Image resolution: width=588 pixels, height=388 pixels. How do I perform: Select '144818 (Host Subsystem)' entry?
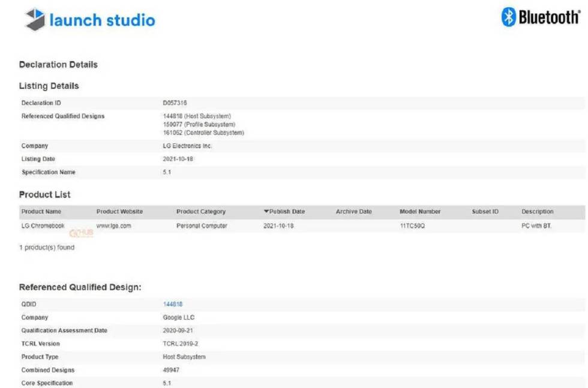point(197,116)
